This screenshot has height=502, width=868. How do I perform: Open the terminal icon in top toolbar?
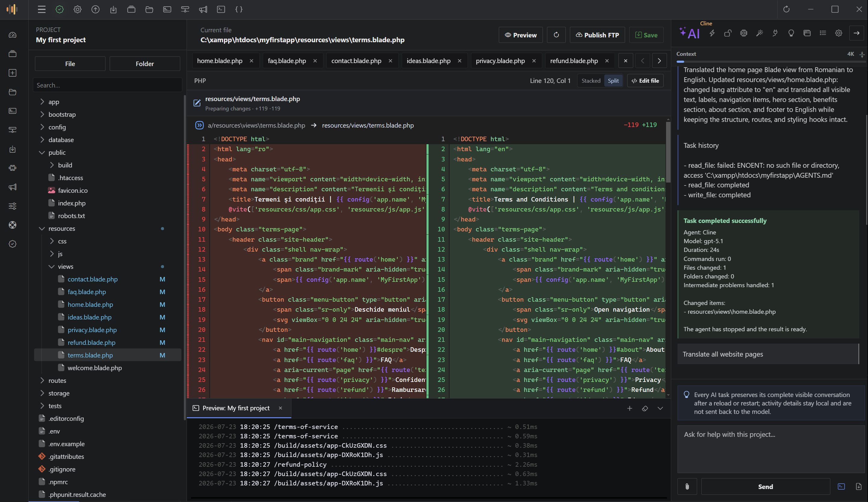point(221,9)
